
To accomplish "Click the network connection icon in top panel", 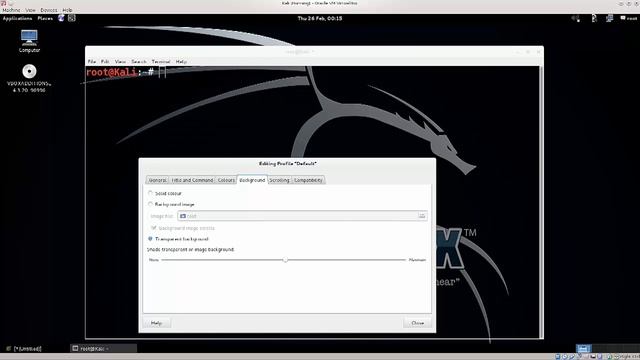I will pos(609,18).
